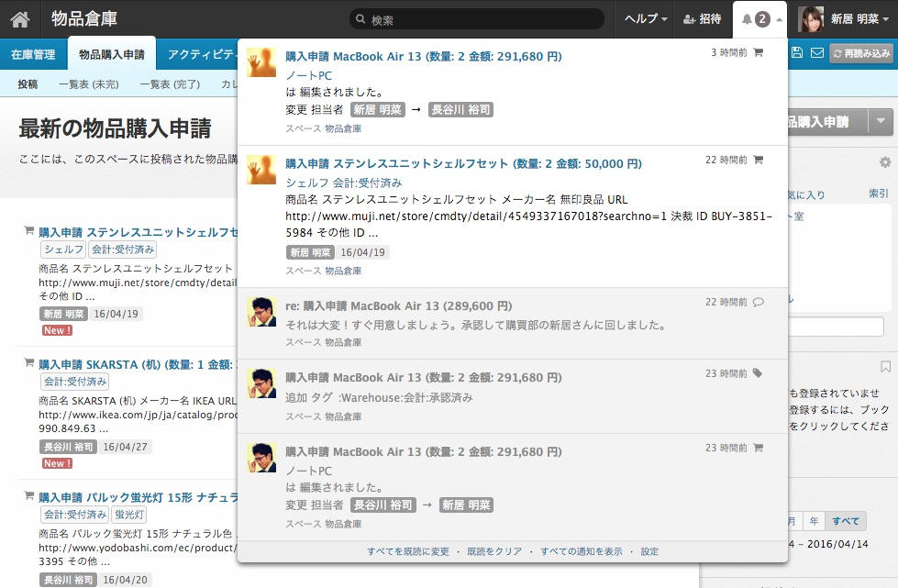Select すべて date range filter
898x588 pixels.
[x=846, y=521]
